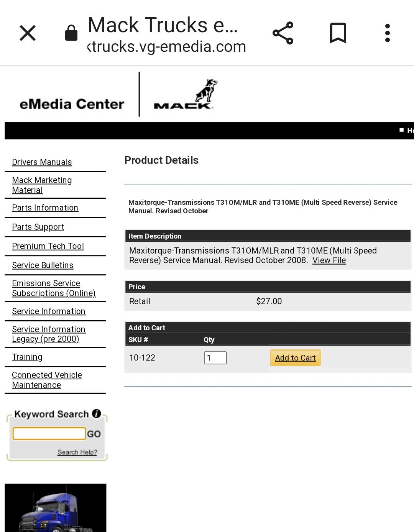Open Drivers Manuals menu link
The height and width of the screenshot is (532, 414).
(42, 162)
